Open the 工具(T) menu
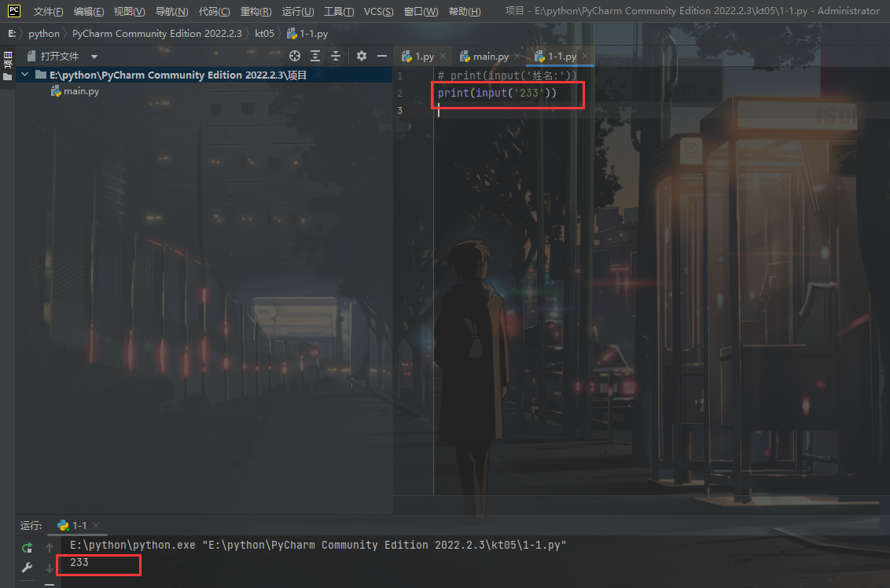The width and height of the screenshot is (890, 588). (338, 11)
